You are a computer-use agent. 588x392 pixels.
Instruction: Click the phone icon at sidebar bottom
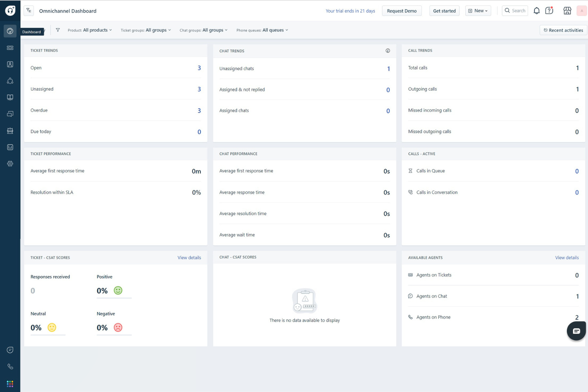click(10, 367)
